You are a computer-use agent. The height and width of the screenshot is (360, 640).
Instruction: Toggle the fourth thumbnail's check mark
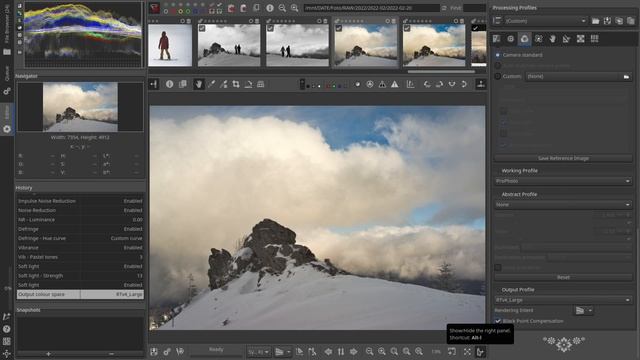click(339, 28)
